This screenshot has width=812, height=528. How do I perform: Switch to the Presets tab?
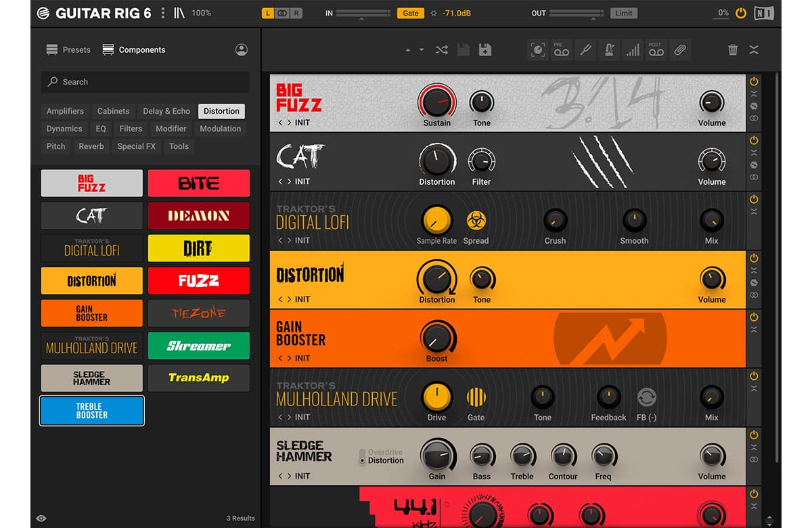[x=68, y=49]
